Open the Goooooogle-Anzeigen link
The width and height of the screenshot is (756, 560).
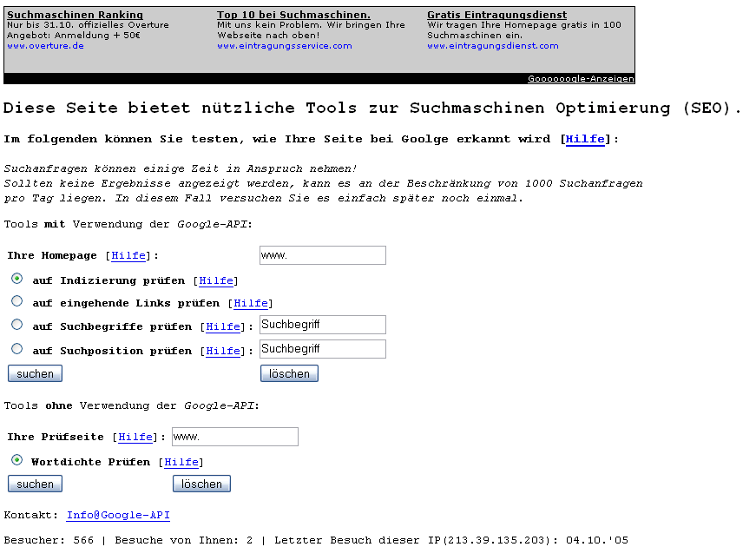(581, 79)
